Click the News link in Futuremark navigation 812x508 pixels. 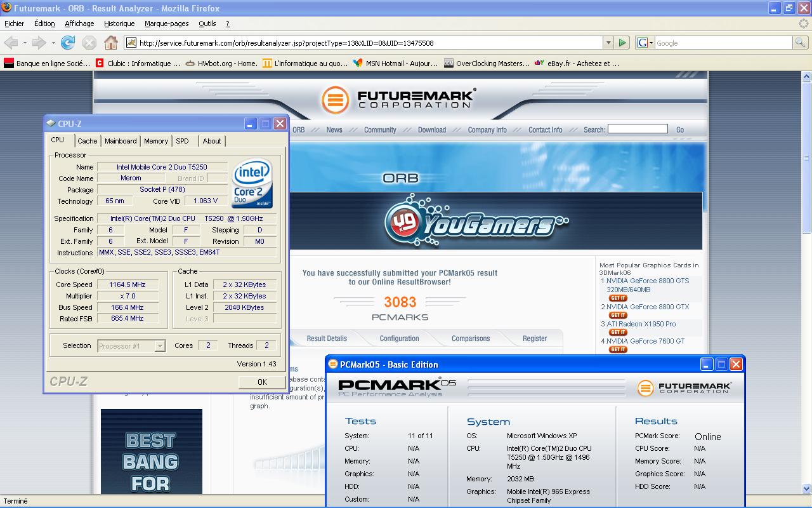tap(334, 130)
